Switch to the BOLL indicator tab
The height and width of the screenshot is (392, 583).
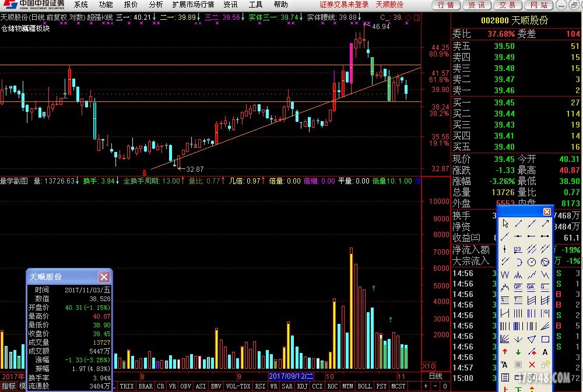click(364, 386)
